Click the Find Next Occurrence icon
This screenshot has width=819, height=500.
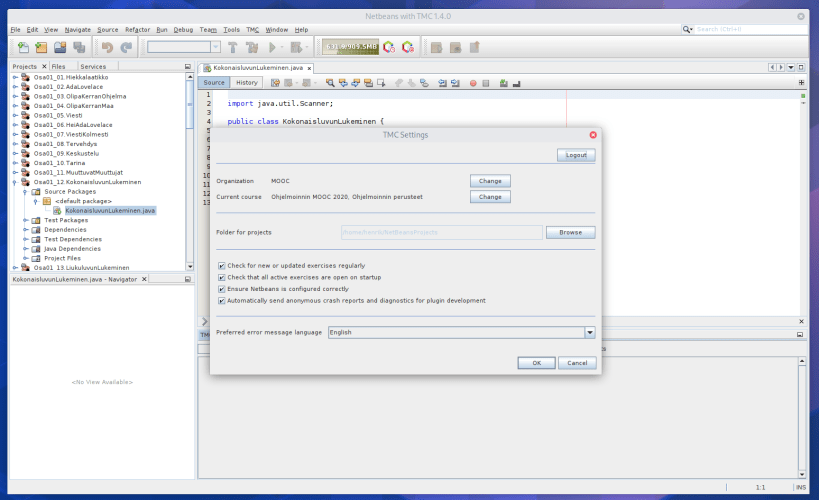(356, 83)
